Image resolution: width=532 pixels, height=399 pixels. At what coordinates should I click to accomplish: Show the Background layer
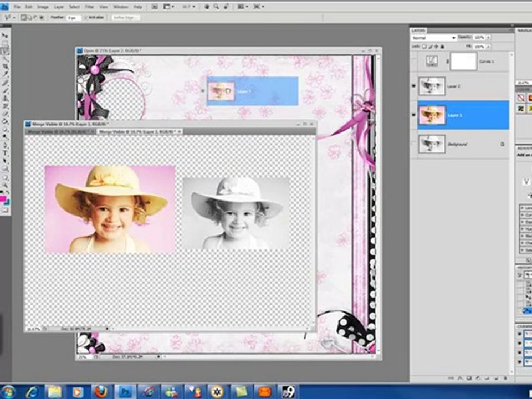(x=413, y=144)
